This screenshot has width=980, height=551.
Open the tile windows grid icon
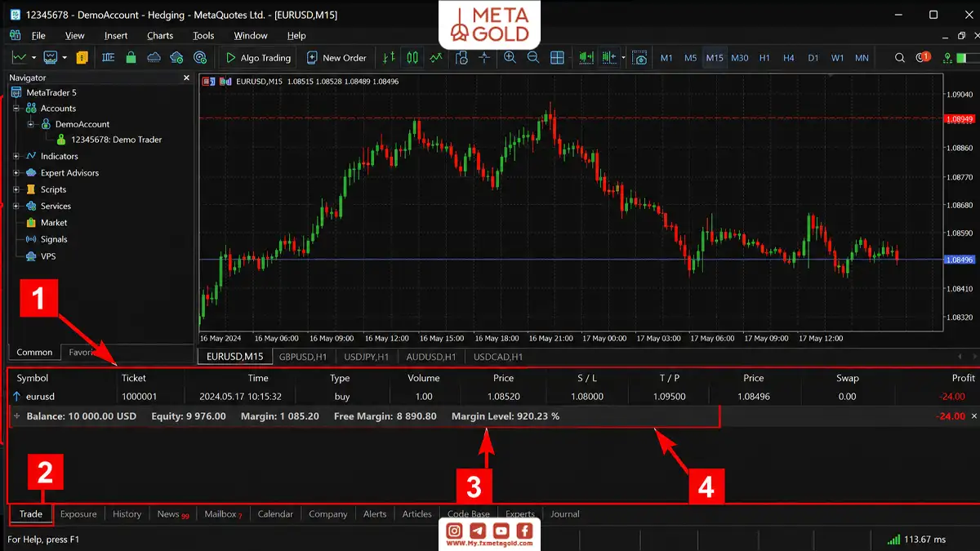tap(557, 58)
